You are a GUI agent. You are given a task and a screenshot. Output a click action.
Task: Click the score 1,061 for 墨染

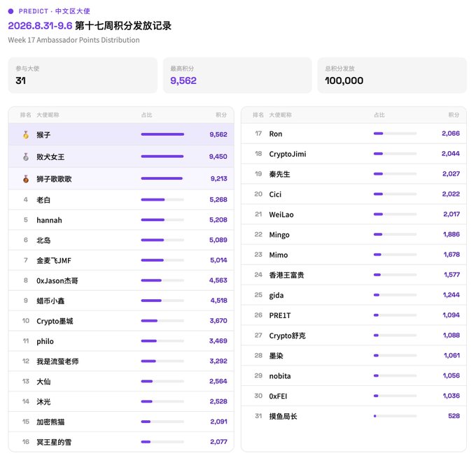(x=451, y=355)
